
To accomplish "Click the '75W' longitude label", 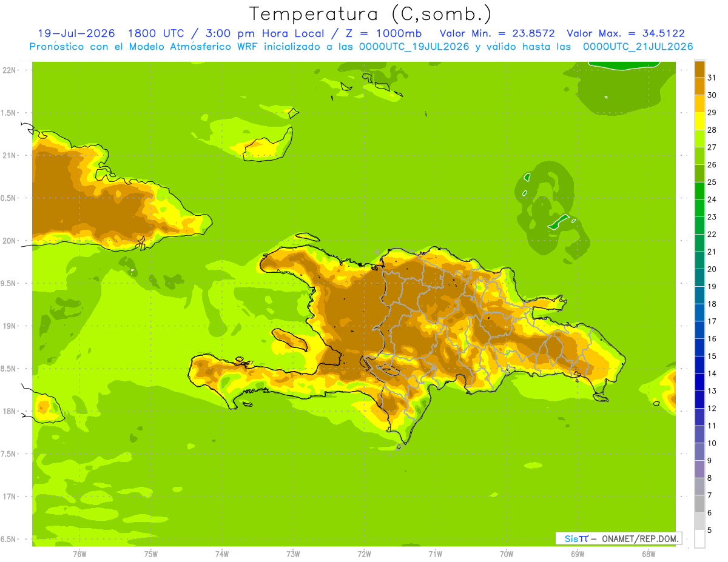I will (x=151, y=554).
